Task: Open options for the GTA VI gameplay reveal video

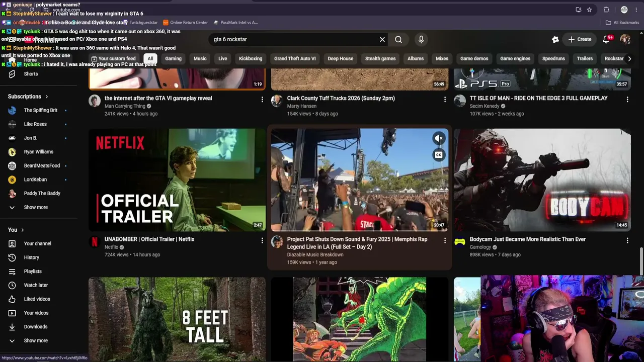Action: [x=262, y=100]
